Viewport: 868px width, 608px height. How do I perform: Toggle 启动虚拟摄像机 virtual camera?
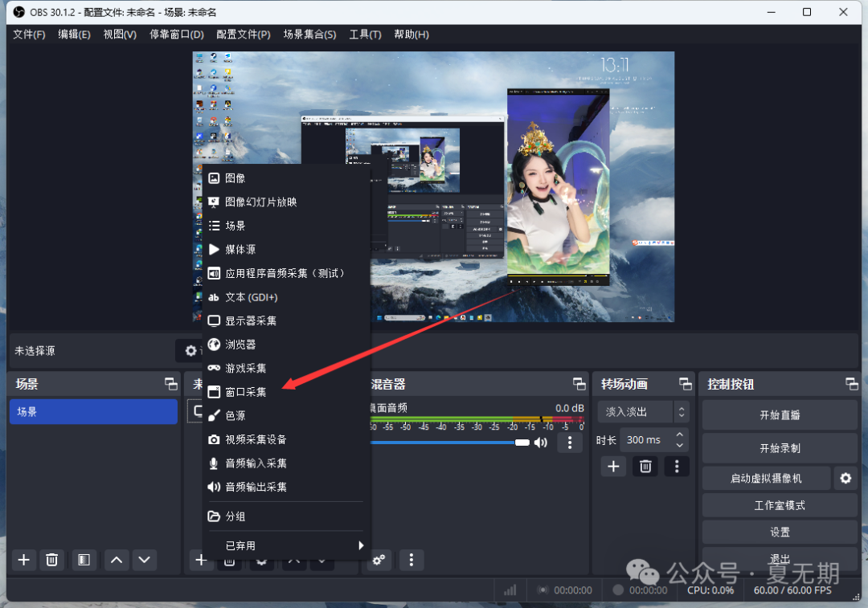[x=765, y=479]
